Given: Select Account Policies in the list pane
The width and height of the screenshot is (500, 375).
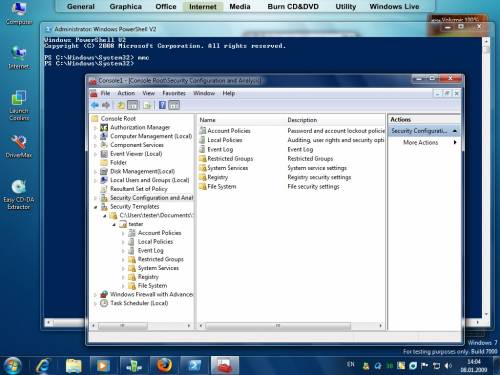Looking at the screenshot, I should (x=229, y=131).
